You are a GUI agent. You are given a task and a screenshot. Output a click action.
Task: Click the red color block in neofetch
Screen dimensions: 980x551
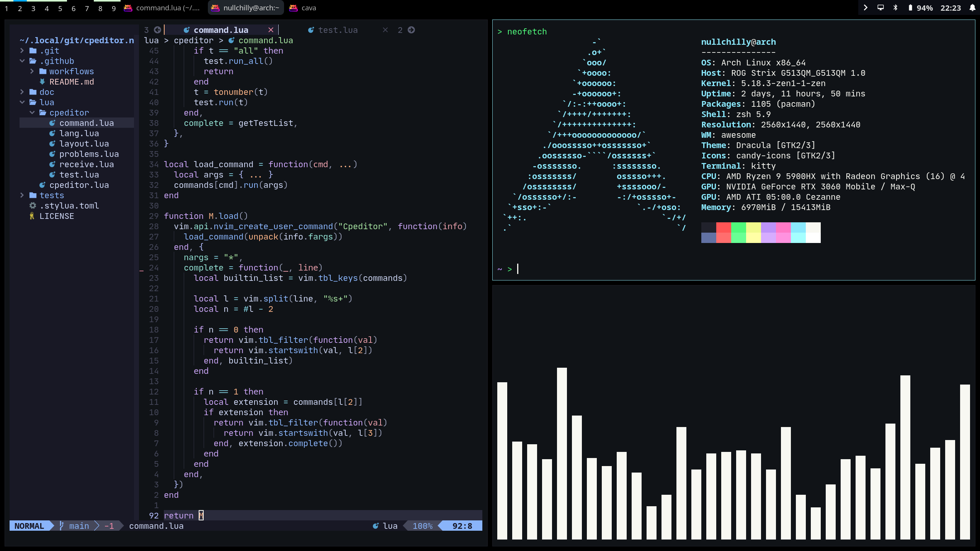724,227
